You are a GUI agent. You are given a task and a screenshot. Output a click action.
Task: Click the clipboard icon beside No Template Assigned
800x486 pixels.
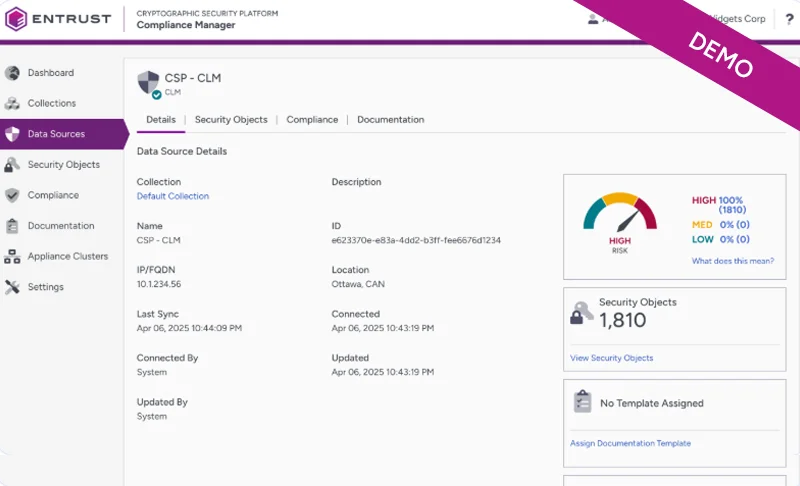click(x=582, y=401)
